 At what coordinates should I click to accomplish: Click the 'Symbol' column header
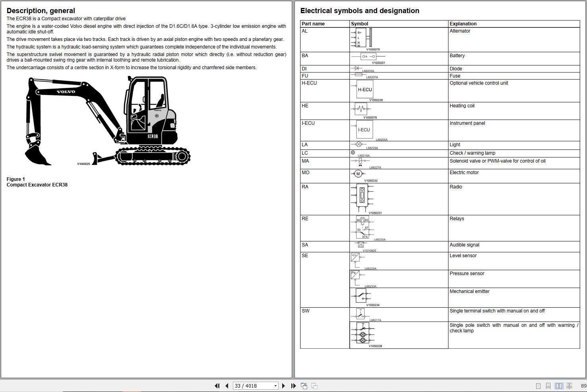pyautogui.click(x=360, y=24)
